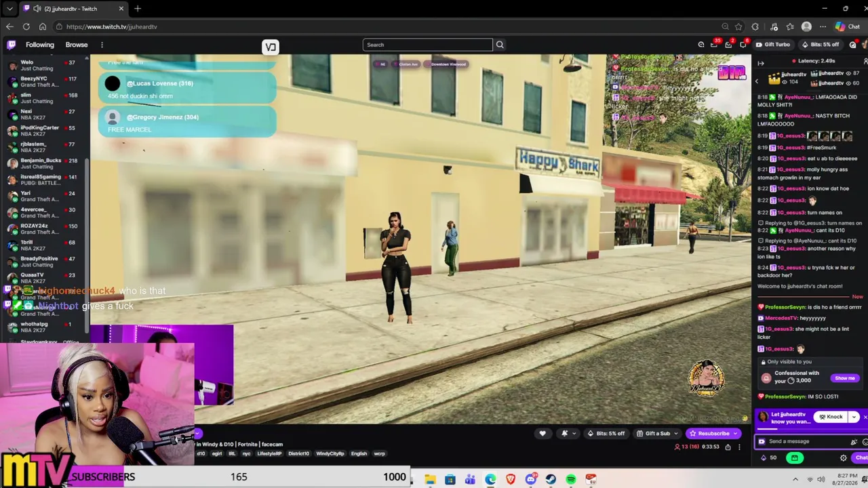Open ROZAY24z channel in sidebar

[x=45, y=229]
